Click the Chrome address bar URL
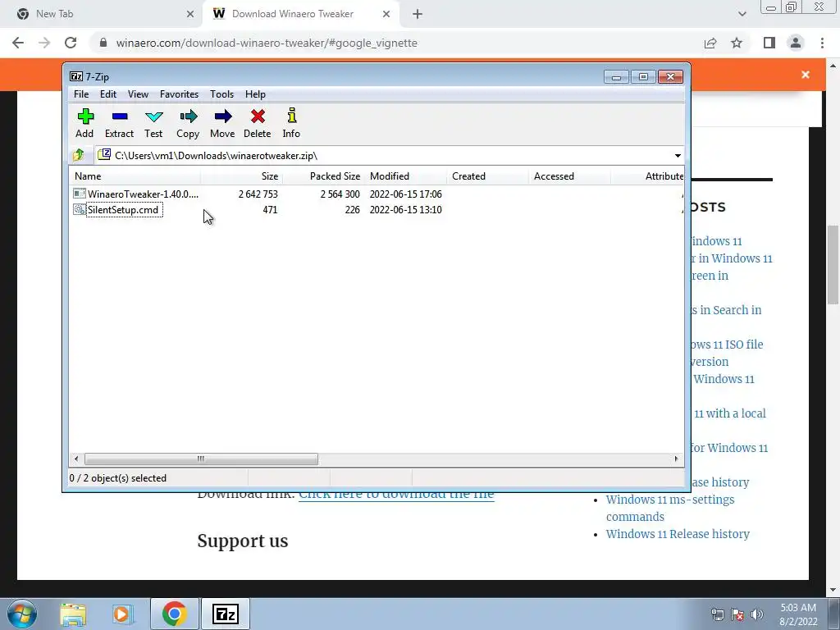Viewport: 840px width, 630px height. [x=267, y=43]
